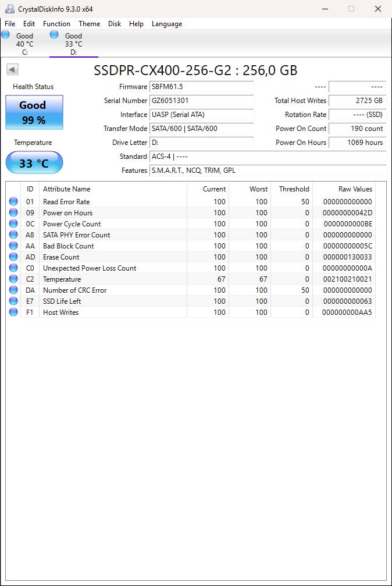Select the SSD Life Left attribute name
This screenshot has width=392, height=586.
pyautogui.click(x=62, y=301)
